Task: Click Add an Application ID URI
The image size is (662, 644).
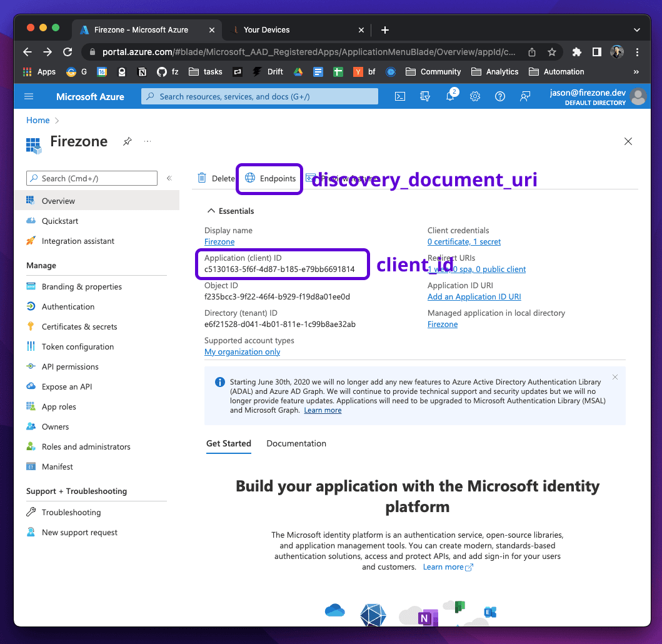Action: tap(473, 296)
